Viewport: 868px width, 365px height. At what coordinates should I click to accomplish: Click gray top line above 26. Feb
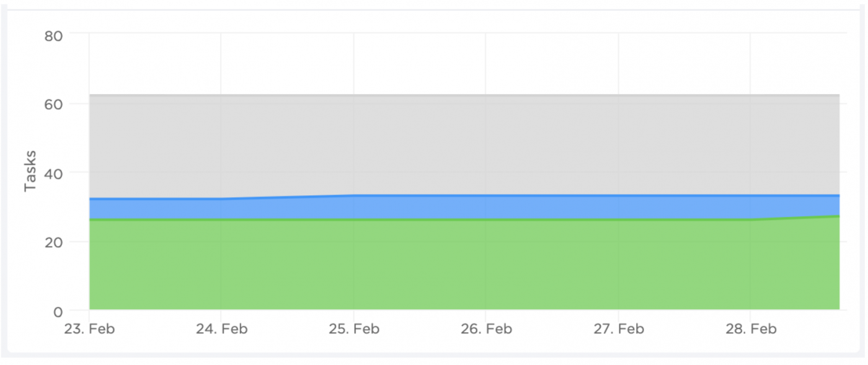pyautogui.click(x=485, y=95)
